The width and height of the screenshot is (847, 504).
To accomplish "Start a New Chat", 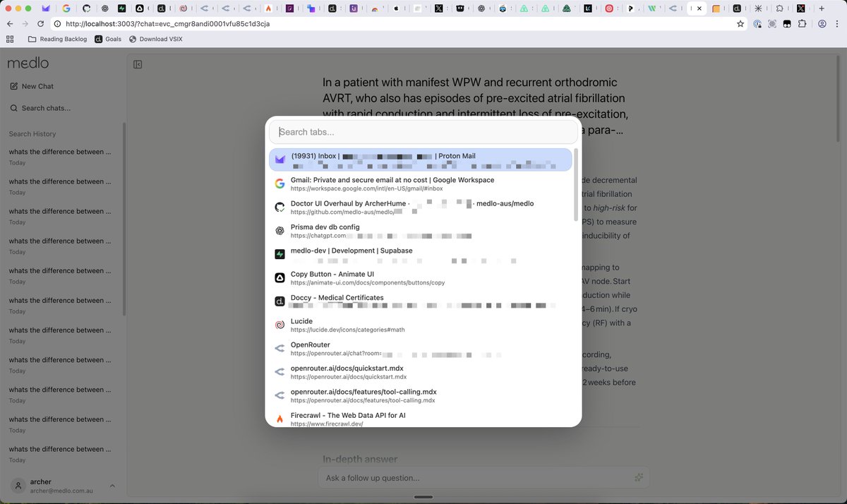I will pos(32,86).
